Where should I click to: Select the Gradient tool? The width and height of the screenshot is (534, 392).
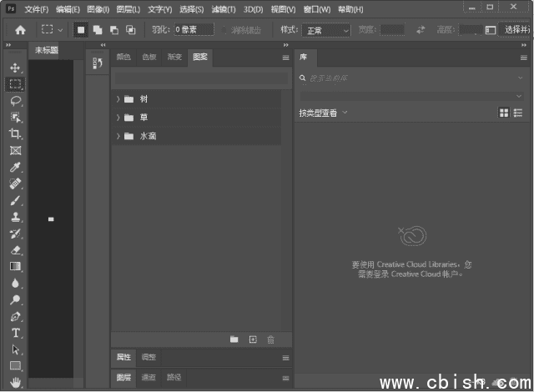point(15,266)
